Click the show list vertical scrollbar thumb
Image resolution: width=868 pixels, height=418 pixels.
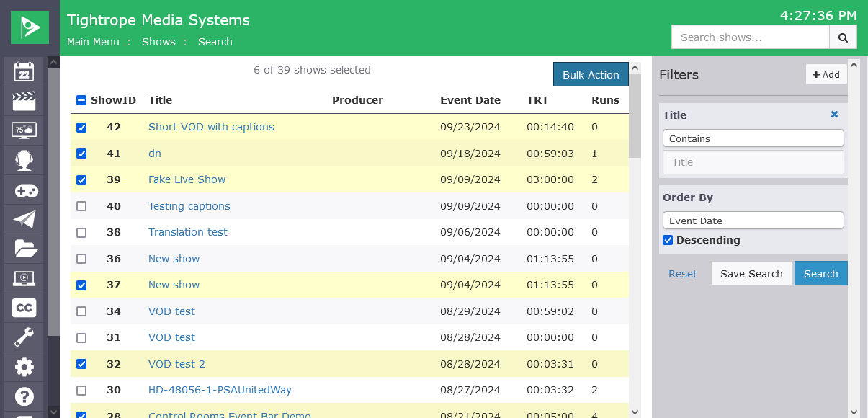(x=635, y=115)
